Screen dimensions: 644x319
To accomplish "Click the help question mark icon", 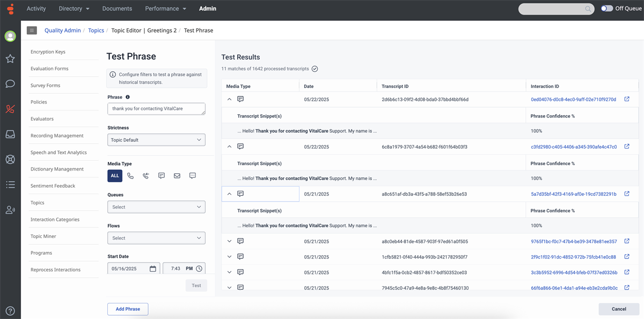I will [x=10, y=310].
